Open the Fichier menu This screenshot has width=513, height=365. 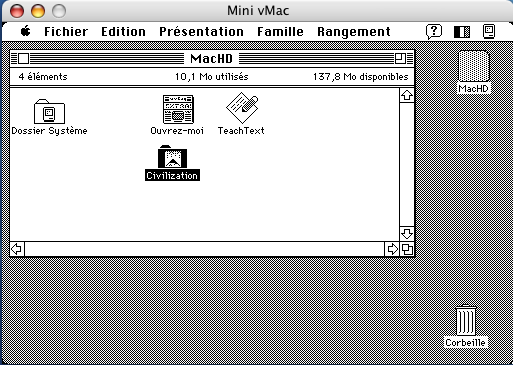[66, 32]
